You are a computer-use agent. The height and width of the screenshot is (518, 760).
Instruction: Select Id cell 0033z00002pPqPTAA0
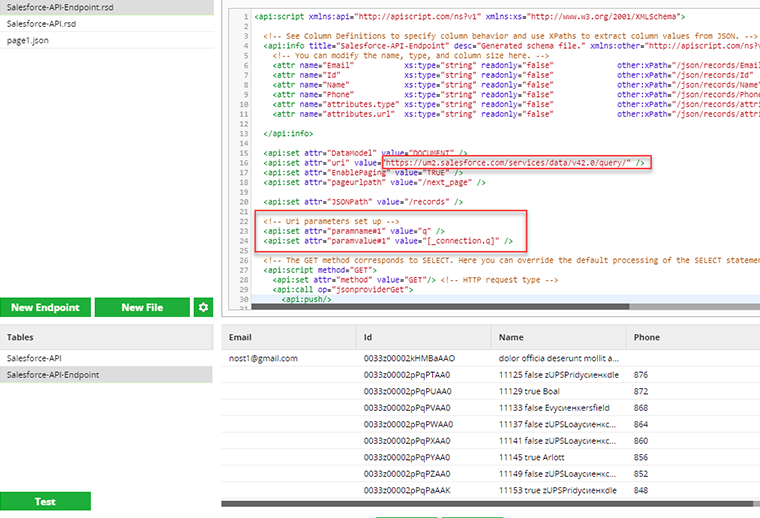407,375
